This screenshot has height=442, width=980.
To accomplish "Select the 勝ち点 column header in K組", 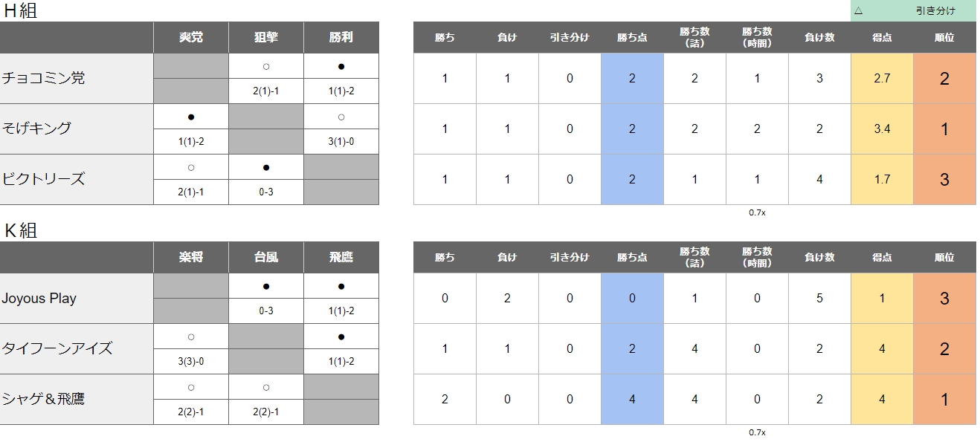I will [632, 257].
